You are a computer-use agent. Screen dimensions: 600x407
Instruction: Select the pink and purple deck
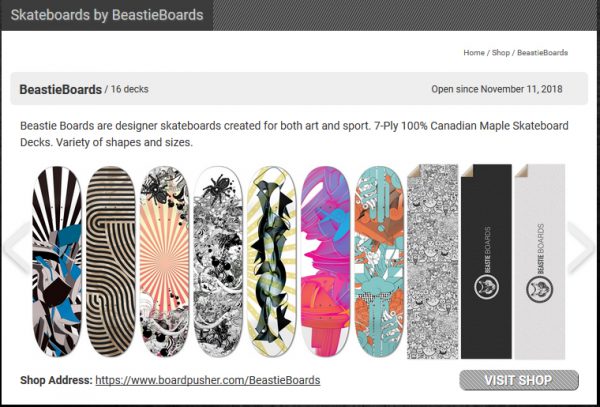coord(325,262)
